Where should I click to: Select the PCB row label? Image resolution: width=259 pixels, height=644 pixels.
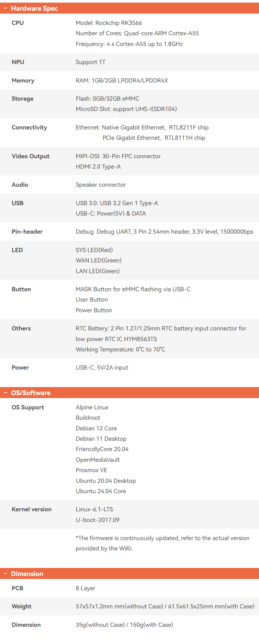pos(17,588)
